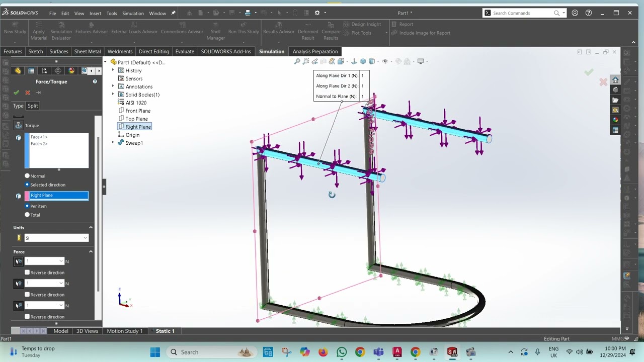Expand the Sweep1 feature node
Image resolution: width=644 pixels, height=362 pixels.
[x=113, y=143]
